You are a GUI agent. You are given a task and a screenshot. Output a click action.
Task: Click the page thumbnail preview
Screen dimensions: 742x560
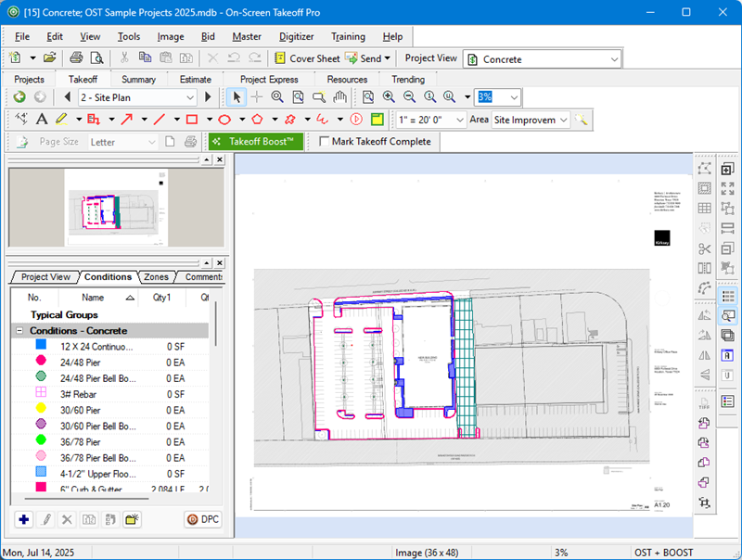click(x=116, y=207)
